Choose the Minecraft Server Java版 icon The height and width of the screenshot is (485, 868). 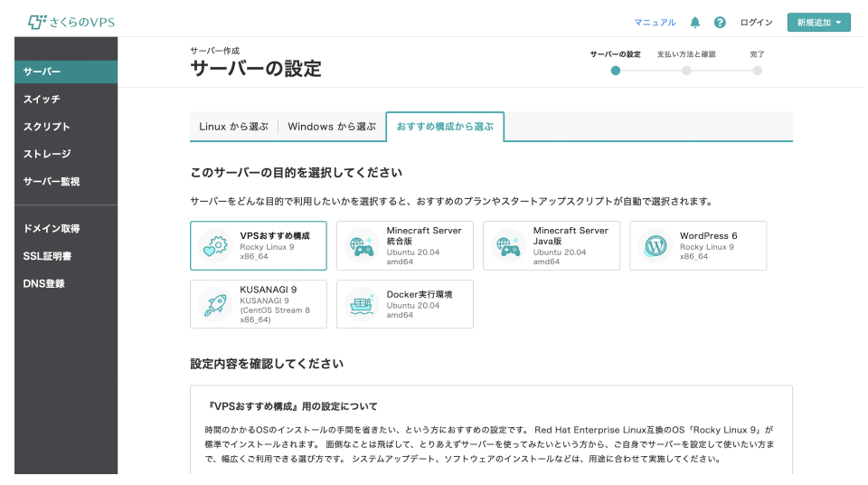508,246
